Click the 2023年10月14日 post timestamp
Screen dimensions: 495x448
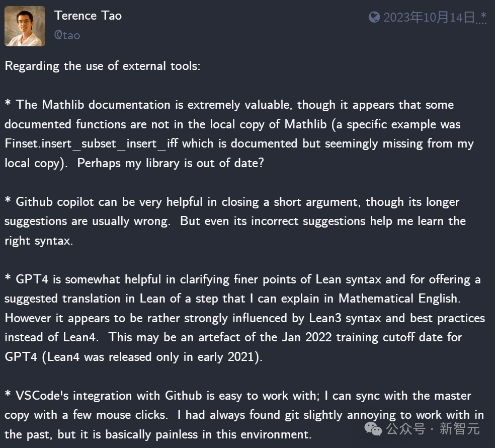[x=429, y=18]
